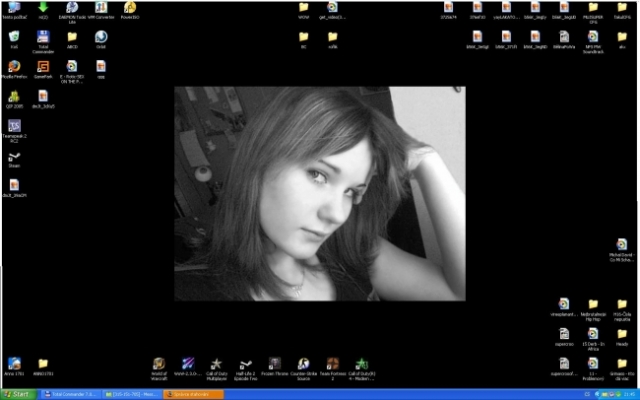Launch the Orbit downloader shortcut
The height and width of the screenshot is (400, 640).
coord(101,40)
